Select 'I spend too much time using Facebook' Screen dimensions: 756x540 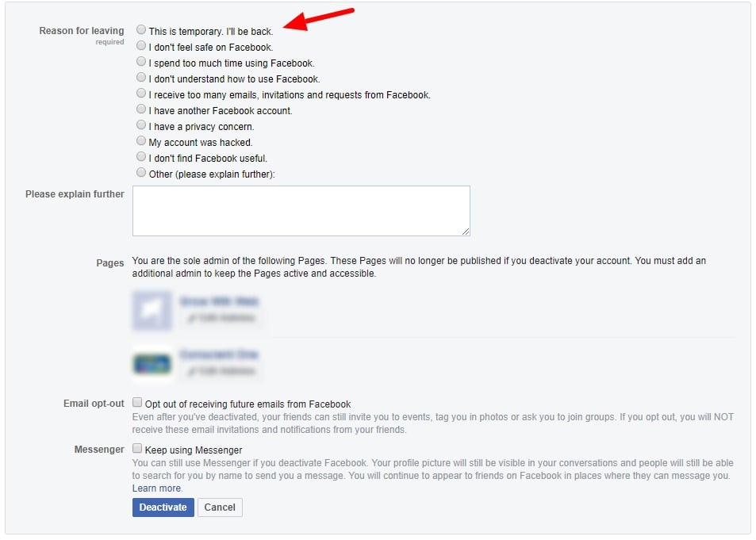tap(140, 62)
